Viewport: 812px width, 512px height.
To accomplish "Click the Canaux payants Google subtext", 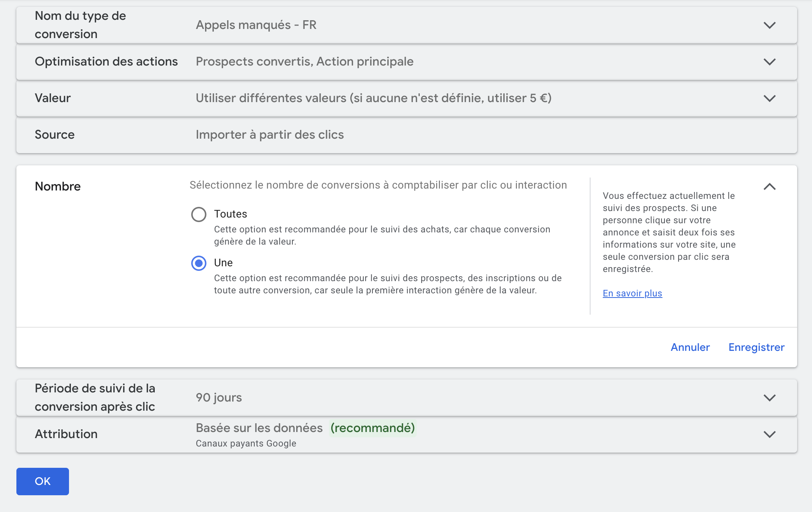I will point(246,443).
